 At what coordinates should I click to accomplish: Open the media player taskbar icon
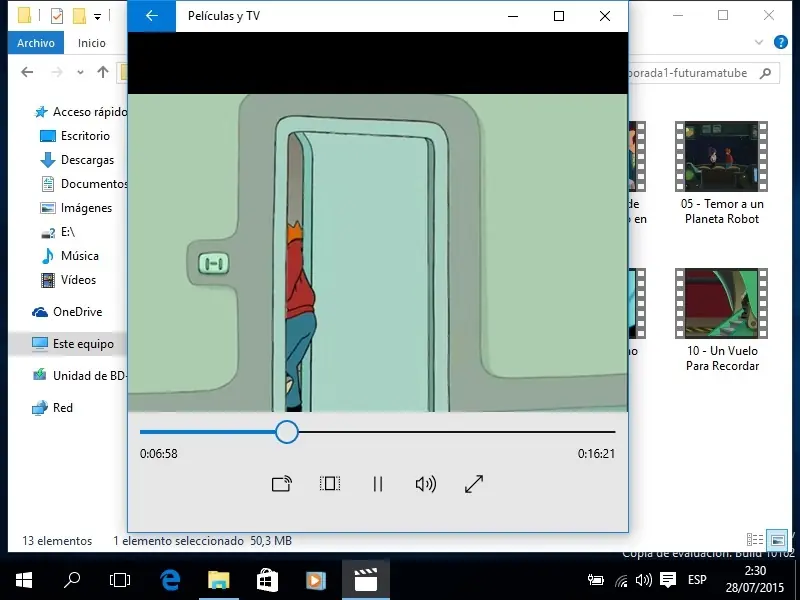click(x=316, y=580)
